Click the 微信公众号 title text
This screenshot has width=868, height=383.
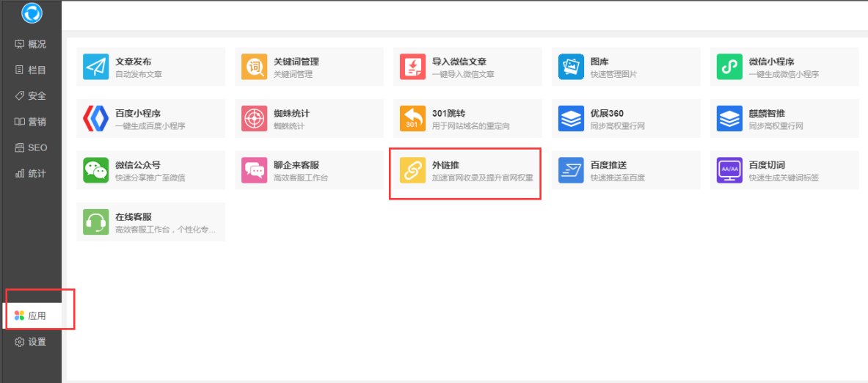pos(138,165)
